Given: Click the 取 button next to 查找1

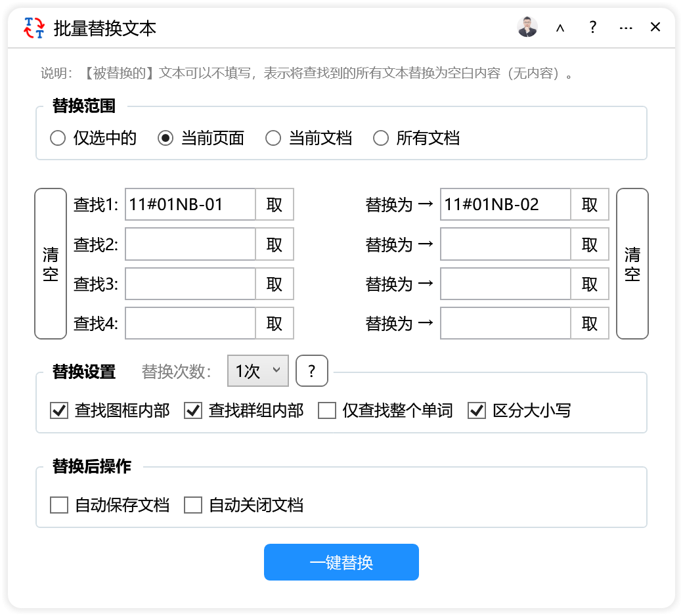Looking at the screenshot, I should point(275,205).
